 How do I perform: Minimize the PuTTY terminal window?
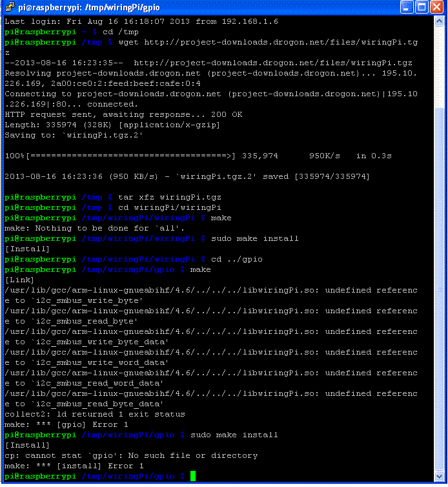click(407, 7)
